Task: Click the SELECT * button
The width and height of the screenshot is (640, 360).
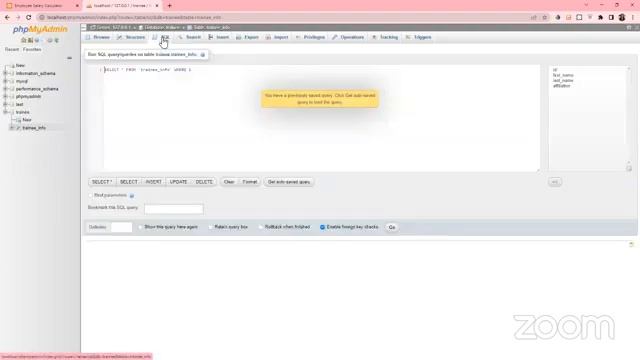Action: pyautogui.click(x=102, y=182)
